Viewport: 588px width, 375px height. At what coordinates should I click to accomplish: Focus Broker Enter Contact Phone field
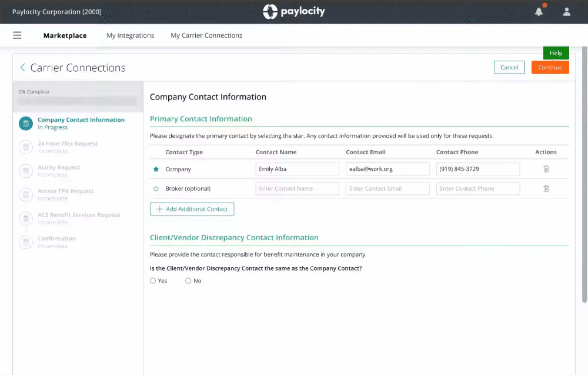477,188
